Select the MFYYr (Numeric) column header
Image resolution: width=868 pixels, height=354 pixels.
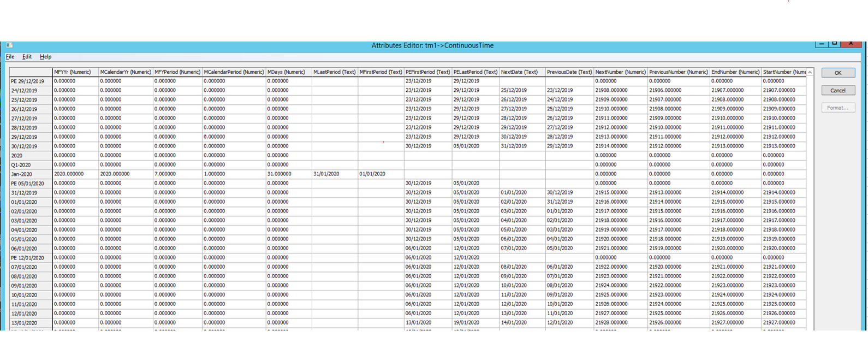tap(75, 72)
